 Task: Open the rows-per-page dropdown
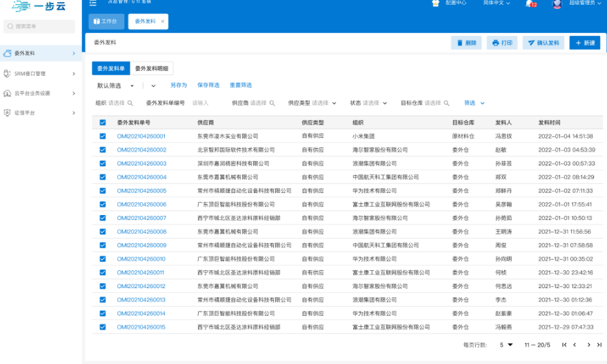pyautogui.click(x=506, y=345)
